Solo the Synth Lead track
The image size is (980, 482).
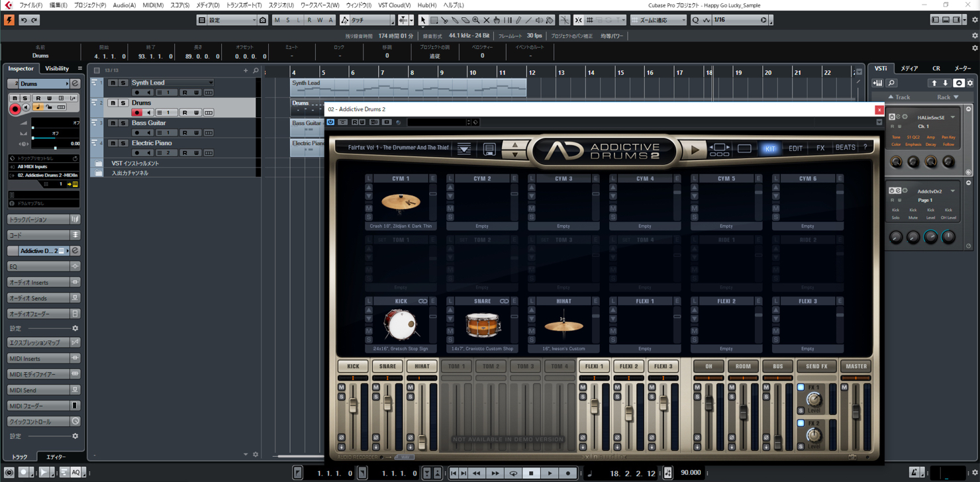click(123, 83)
